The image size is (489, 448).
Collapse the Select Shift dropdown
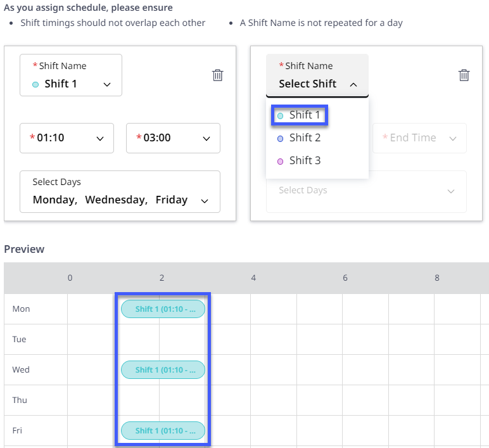[317, 75]
